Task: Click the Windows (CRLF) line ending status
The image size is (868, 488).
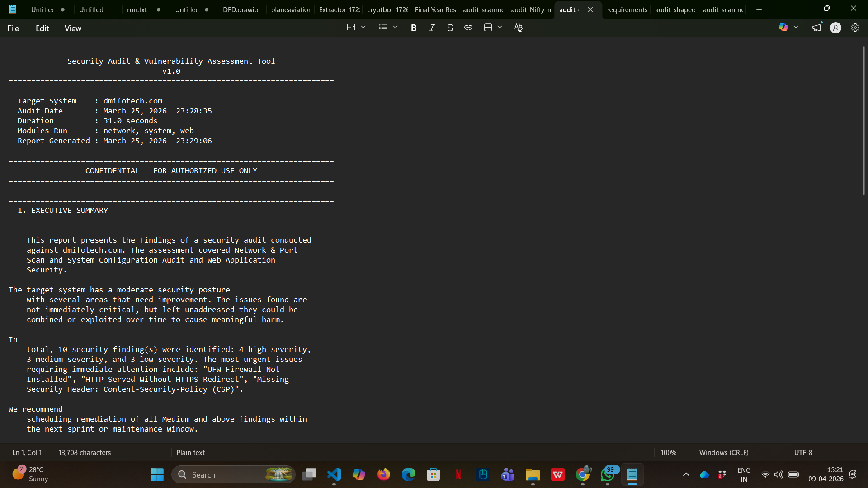Action: click(x=723, y=452)
